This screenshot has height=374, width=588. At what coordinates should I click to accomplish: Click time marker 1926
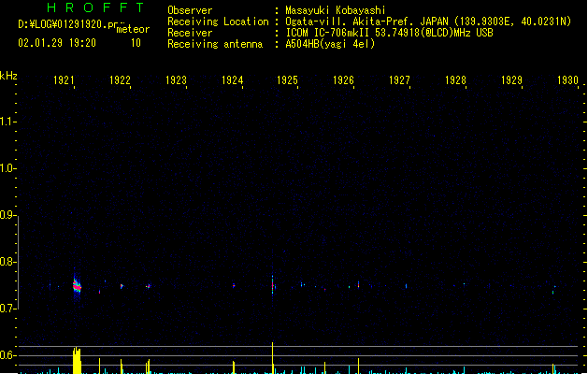[343, 80]
